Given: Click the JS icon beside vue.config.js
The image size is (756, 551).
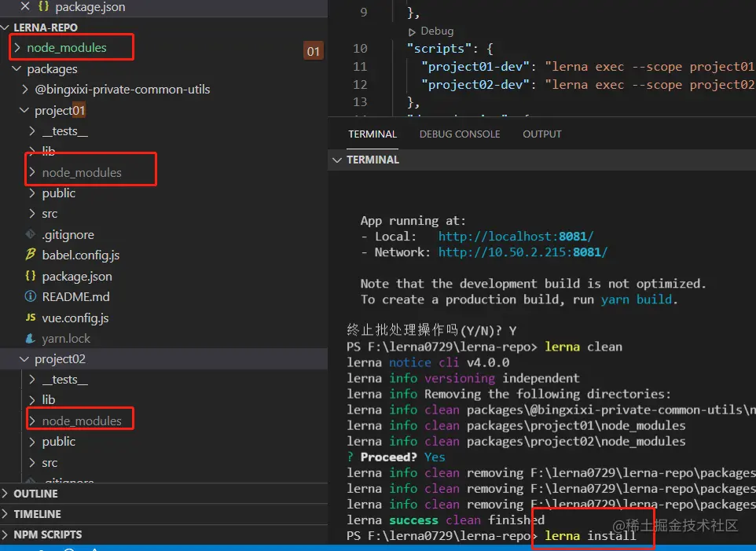Looking at the screenshot, I should point(31,318).
